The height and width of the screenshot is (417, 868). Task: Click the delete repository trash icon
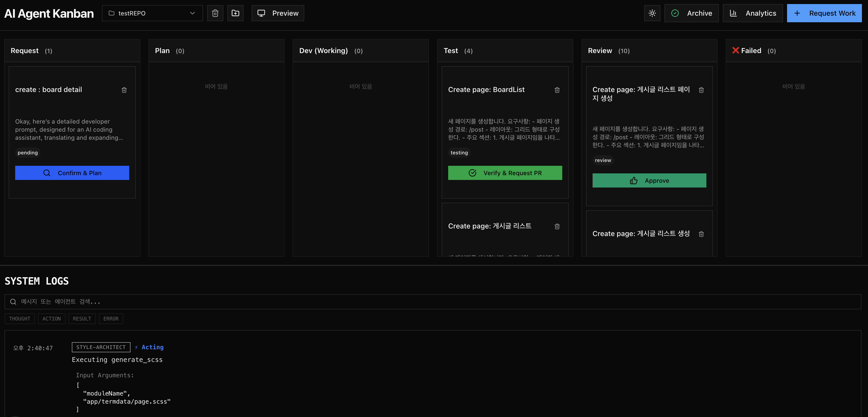coord(215,13)
